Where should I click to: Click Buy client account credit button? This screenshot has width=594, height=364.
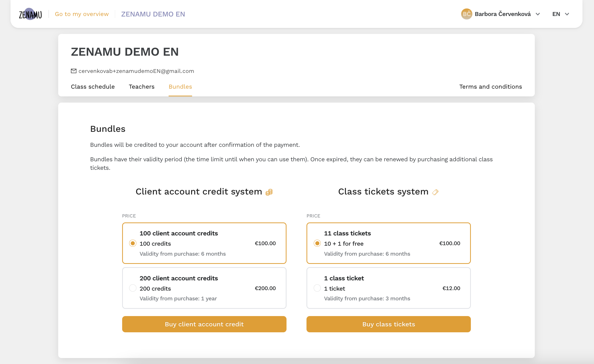tap(204, 324)
